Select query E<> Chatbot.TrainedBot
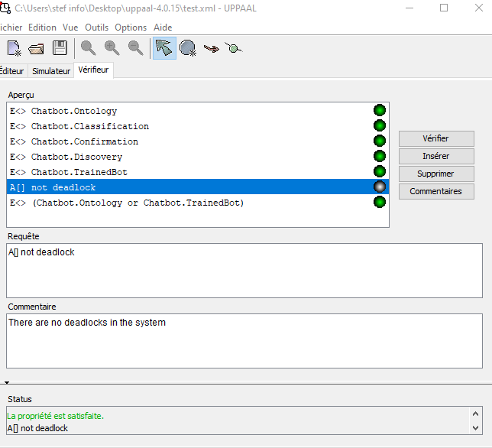492x448 pixels. [198, 172]
